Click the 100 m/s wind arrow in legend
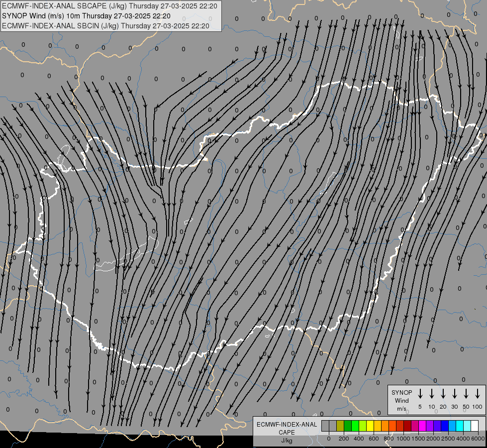Screen dimensions: 487x448 point(478,394)
